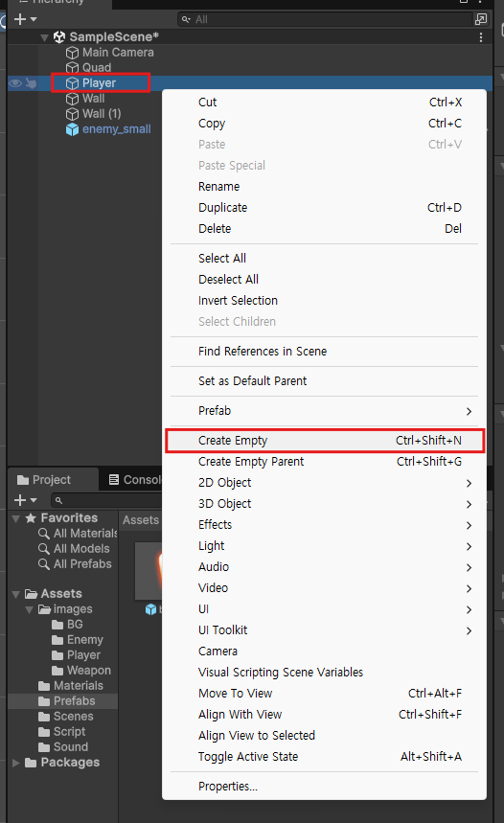Click Align View to Selected
Screen dimensions: 504x823
(x=325, y=736)
